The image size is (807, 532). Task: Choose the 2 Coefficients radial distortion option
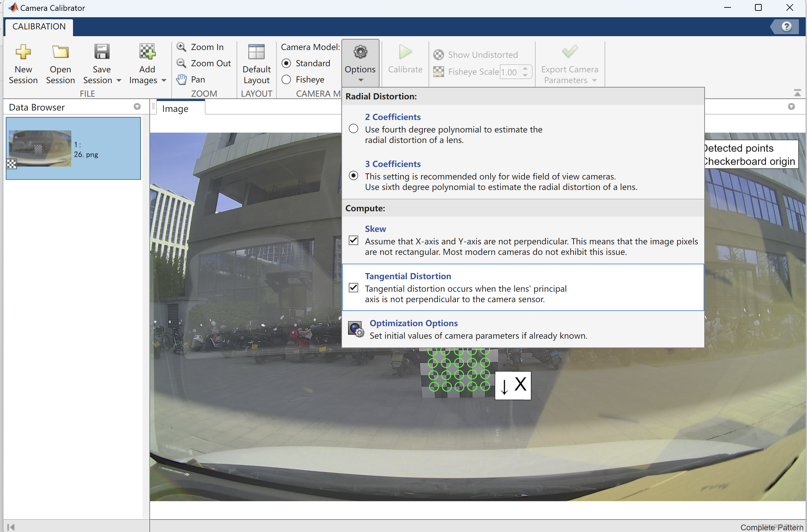click(353, 128)
